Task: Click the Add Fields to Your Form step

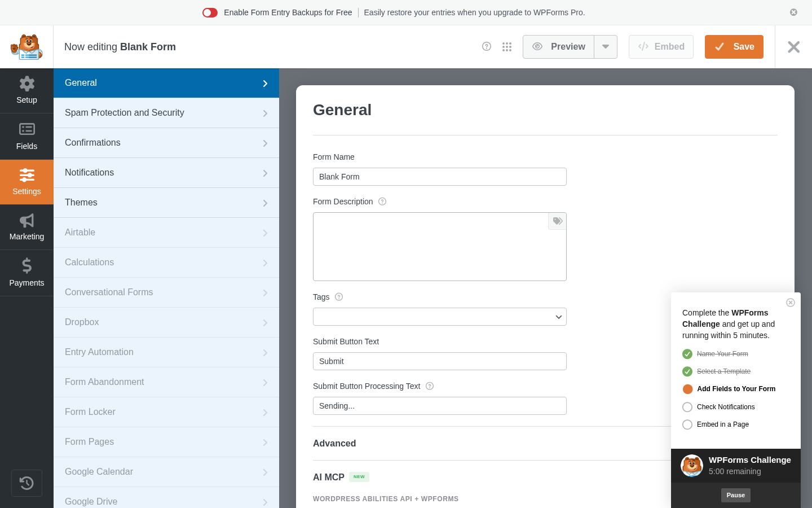Action: click(x=729, y=389)
